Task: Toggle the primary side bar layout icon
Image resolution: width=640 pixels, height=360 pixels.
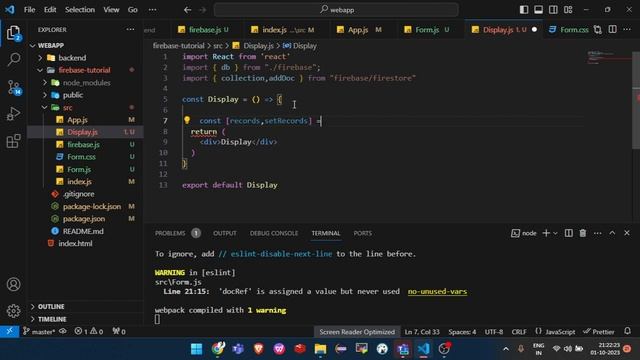Action: tap(524, 10)
